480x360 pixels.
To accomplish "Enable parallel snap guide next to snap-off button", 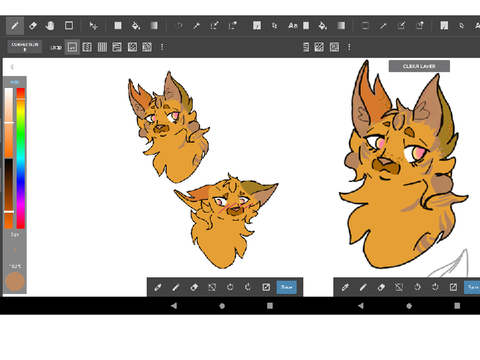I will click(87, 47).
